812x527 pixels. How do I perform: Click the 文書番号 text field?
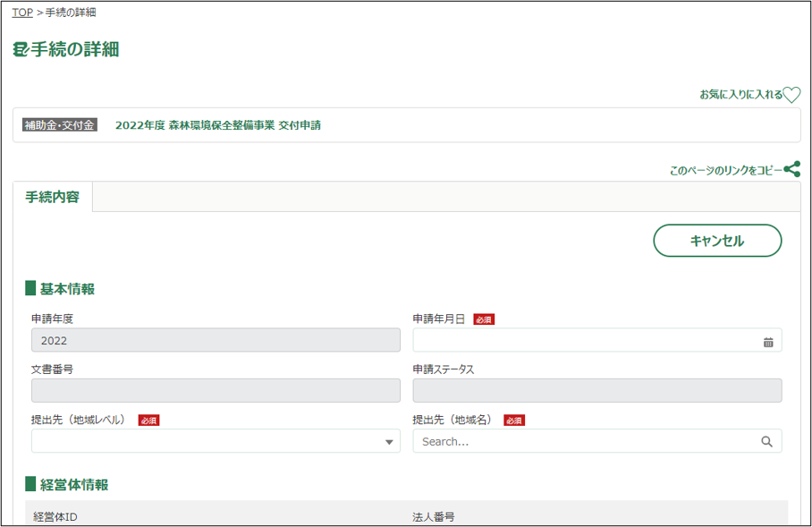(216, 391)
